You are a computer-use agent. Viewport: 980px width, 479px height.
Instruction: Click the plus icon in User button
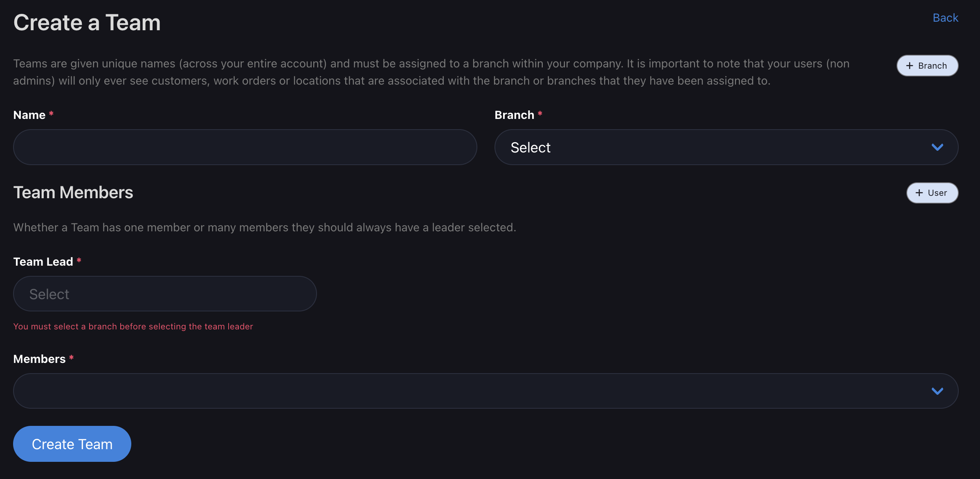point(919,193)
